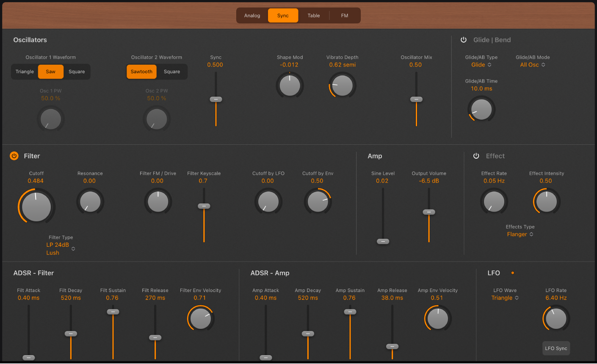Click the filter Cutoff knob

point(36,206)
